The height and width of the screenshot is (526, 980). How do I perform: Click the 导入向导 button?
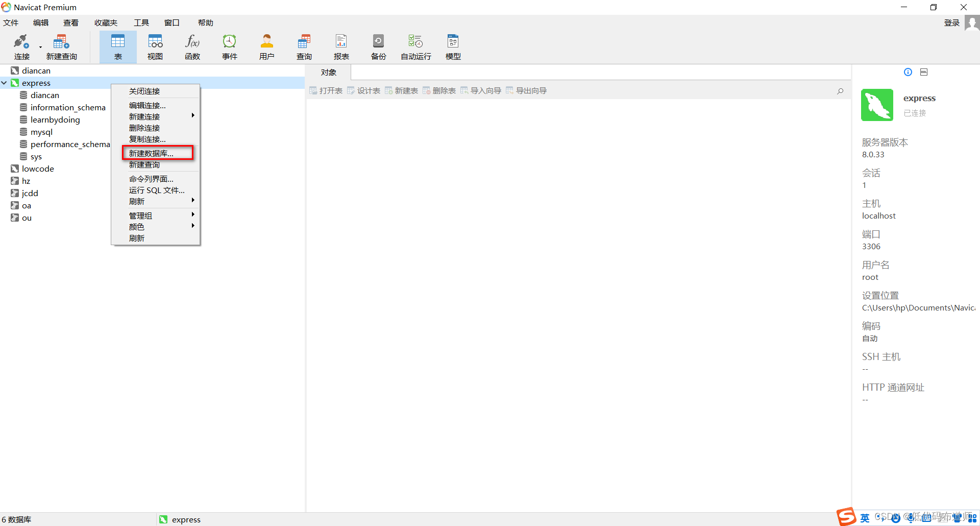(481, 91)
